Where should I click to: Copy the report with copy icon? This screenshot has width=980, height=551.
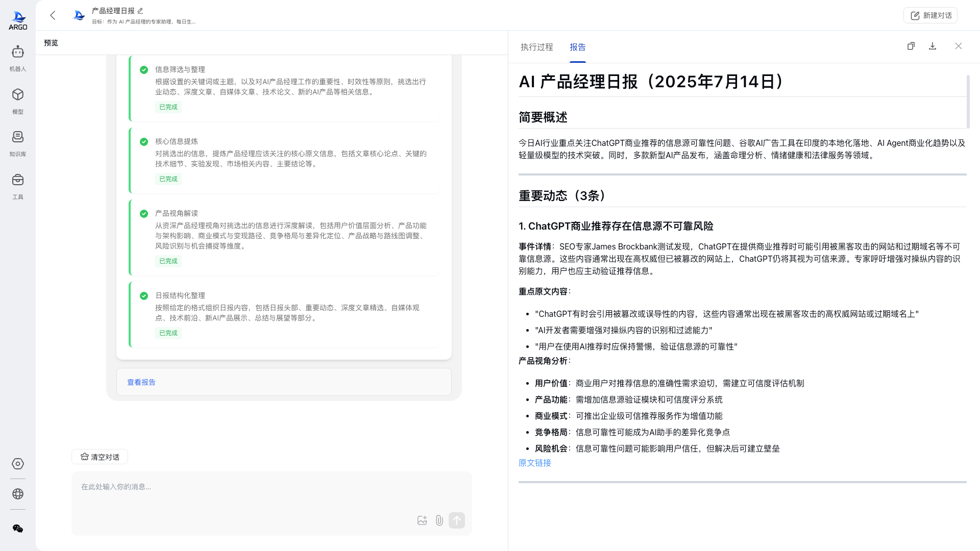point(911,46)
